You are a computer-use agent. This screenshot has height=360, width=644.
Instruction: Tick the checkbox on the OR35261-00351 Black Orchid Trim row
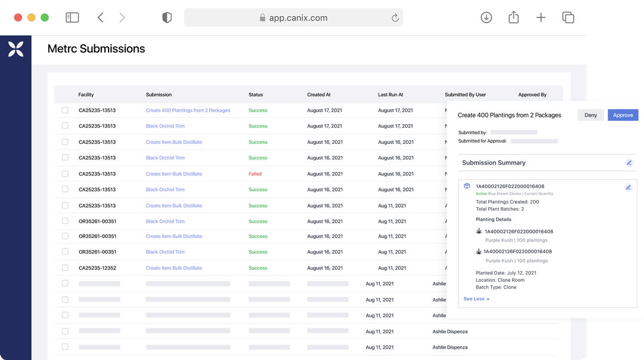pos(65,221)
